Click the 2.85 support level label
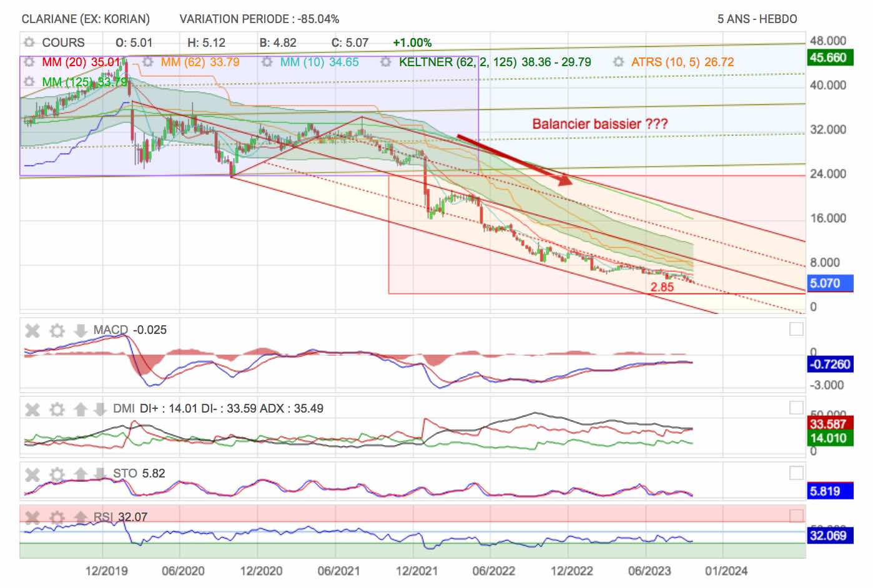Viewport: 873px width, 588px height. (662, 287)
